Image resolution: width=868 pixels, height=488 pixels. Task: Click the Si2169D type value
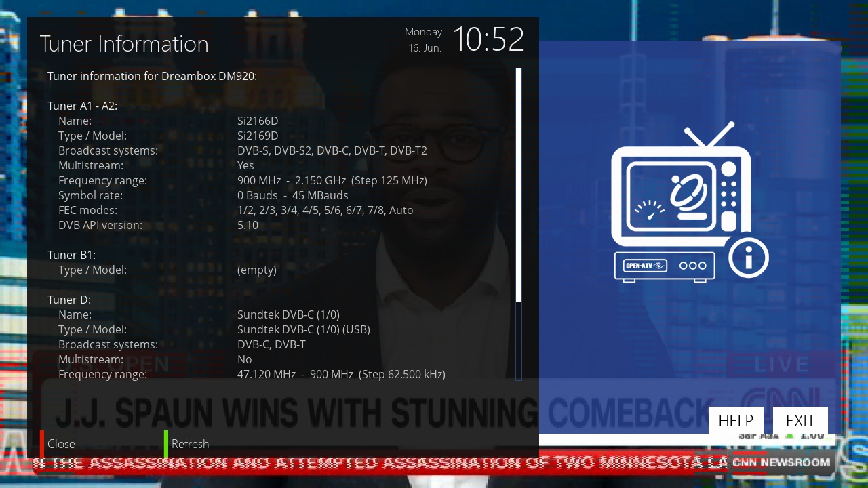[258, 136]
